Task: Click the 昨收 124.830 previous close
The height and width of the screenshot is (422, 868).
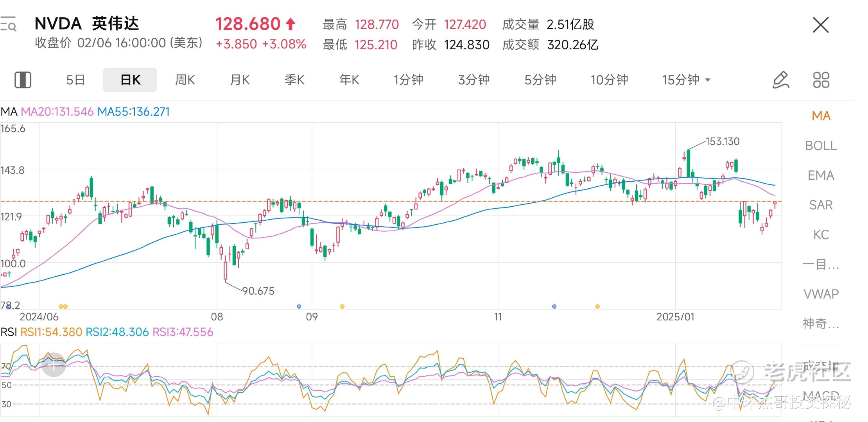Action: 450,45
